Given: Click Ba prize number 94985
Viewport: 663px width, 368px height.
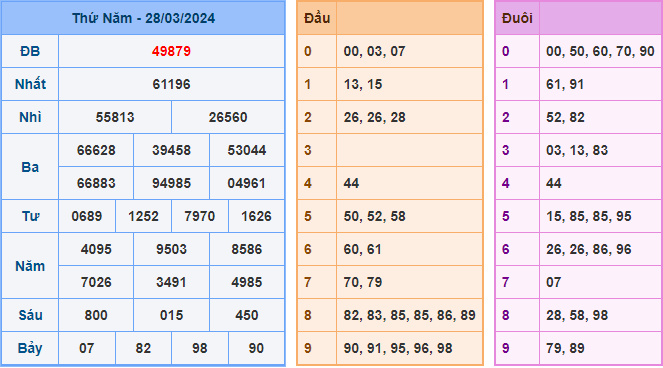Looking at the screenshot, I should 171,183.
